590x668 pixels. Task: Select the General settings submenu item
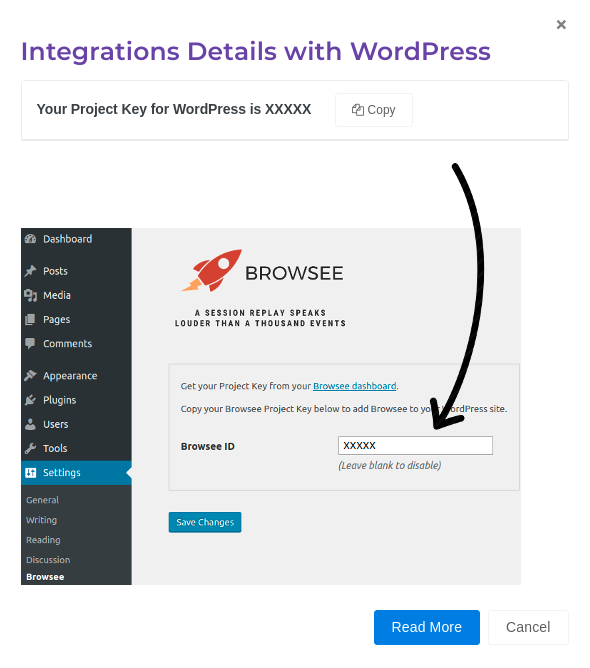[42, 500]
